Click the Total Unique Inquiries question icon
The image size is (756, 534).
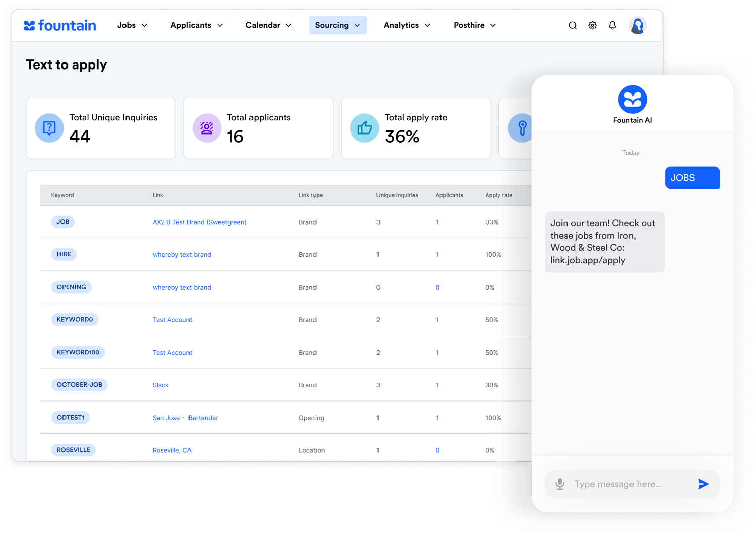coord(49,128)
